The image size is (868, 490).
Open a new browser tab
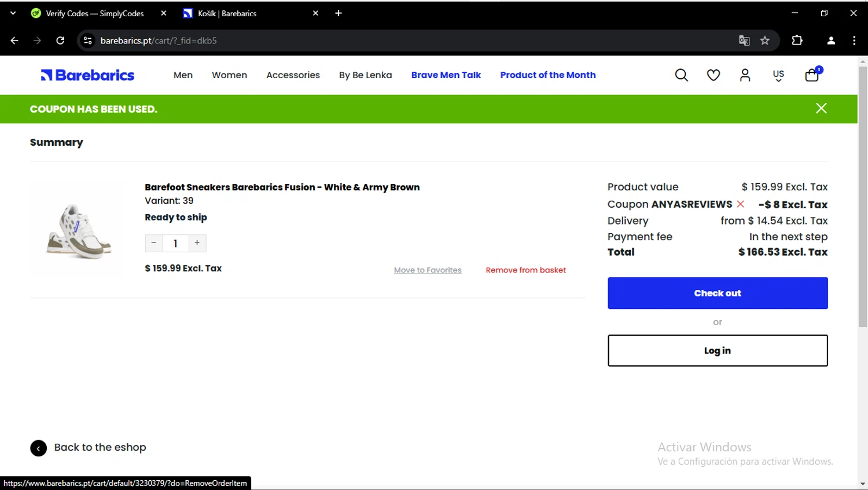[x=339, y=13]
